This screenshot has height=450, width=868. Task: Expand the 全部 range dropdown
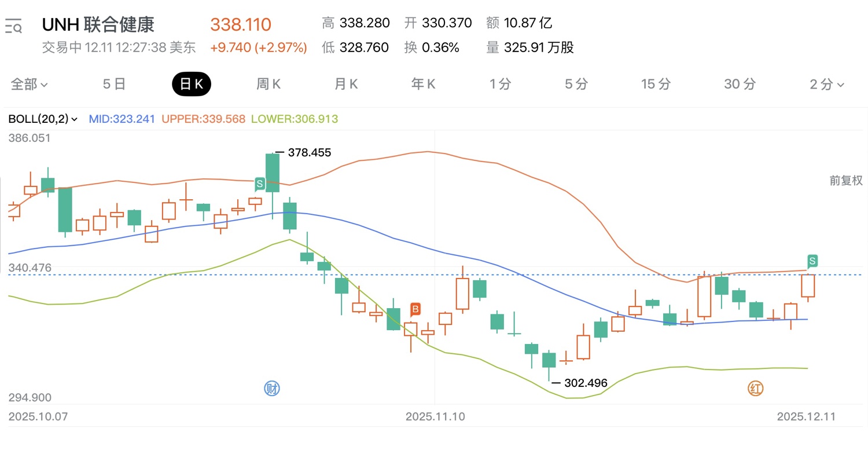29,85
